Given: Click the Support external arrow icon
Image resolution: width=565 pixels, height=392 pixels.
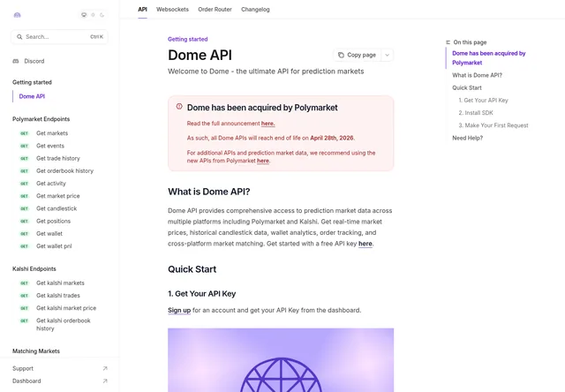Looking at the screenshot, I should (x=105, y=368).
